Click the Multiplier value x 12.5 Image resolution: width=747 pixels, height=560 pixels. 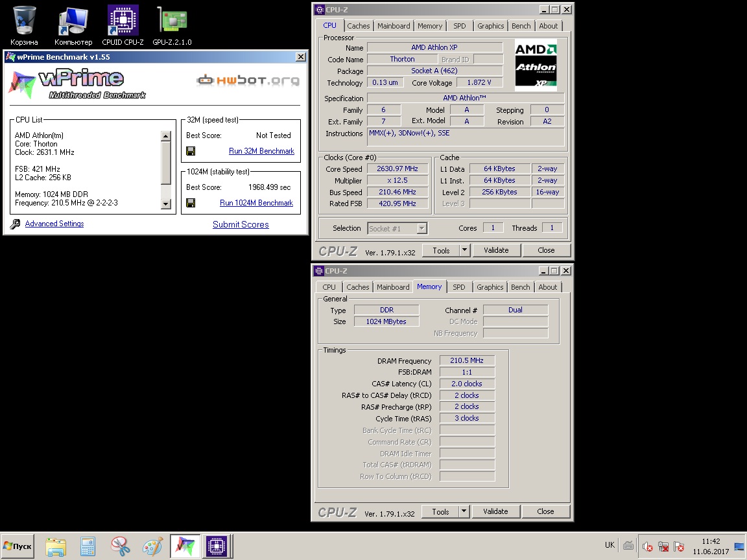pos(397,180)
